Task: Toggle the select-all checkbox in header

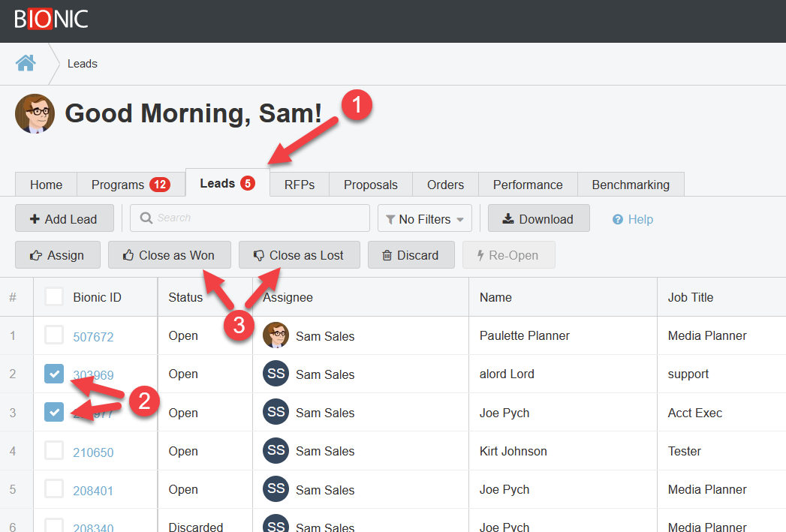Action: tap(54, 297)
